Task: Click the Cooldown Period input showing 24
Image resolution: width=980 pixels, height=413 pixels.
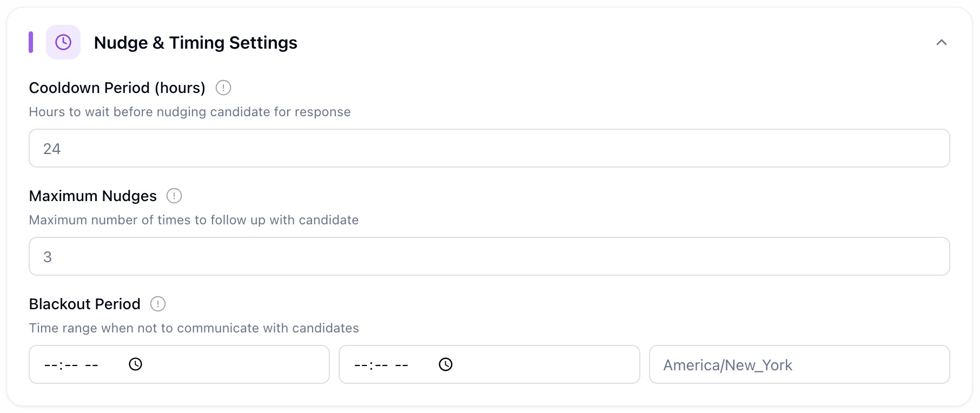Action: [x=489, y=148]
